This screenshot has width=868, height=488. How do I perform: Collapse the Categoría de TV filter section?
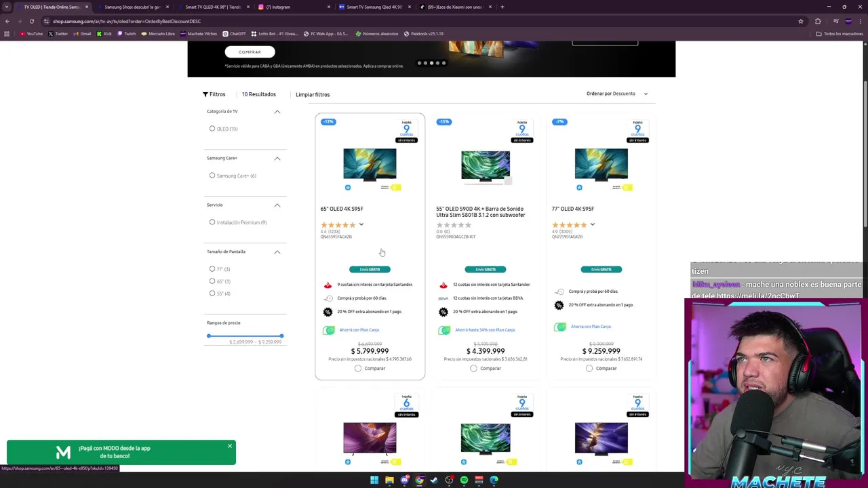pos(277,112)
